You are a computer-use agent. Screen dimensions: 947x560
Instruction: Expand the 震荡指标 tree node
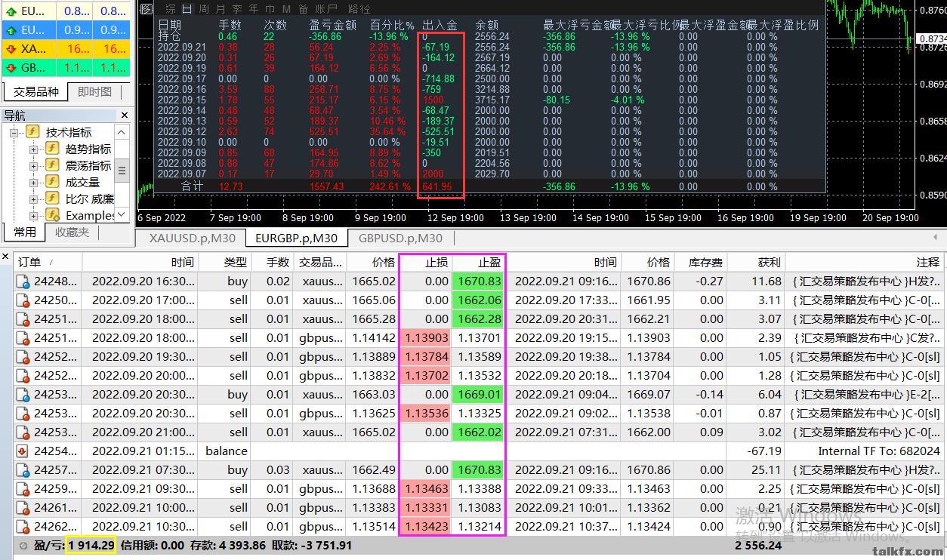[33, 166]
